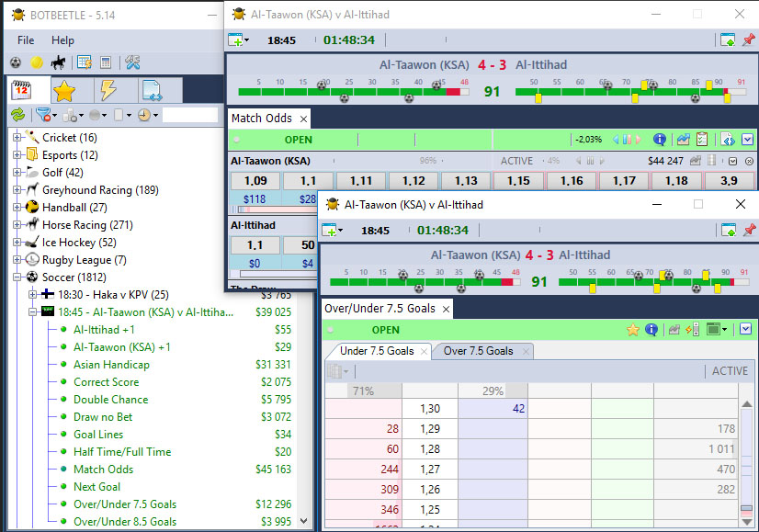Switch to the star favorites tab
This screenshot has width=759, height=532.
72,90
